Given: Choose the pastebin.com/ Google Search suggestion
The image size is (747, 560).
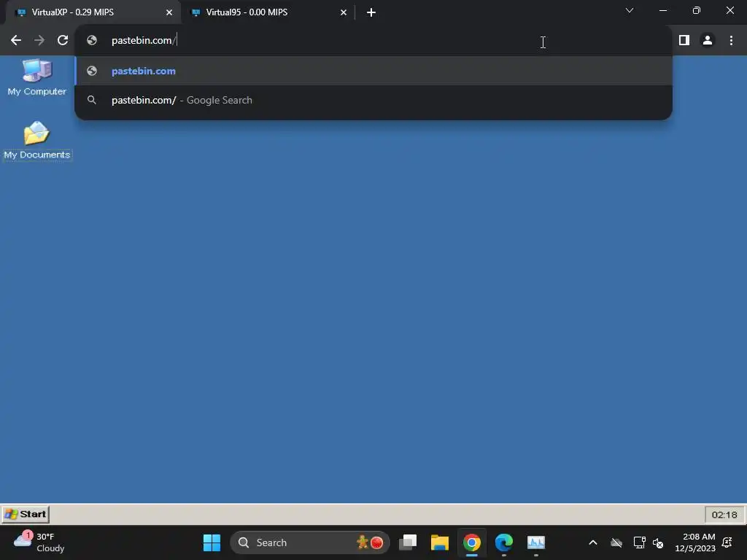Looking at the screenshot, I should (x=373, y=100).
